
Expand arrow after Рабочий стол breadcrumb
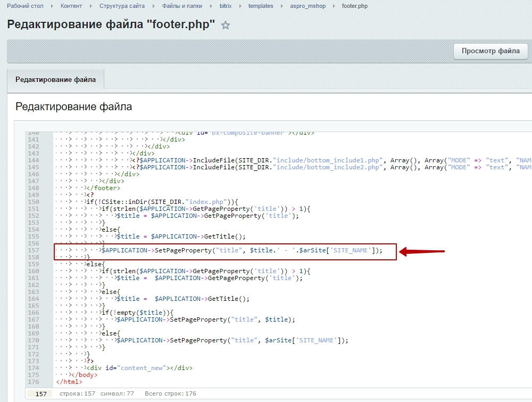(53, 6)
